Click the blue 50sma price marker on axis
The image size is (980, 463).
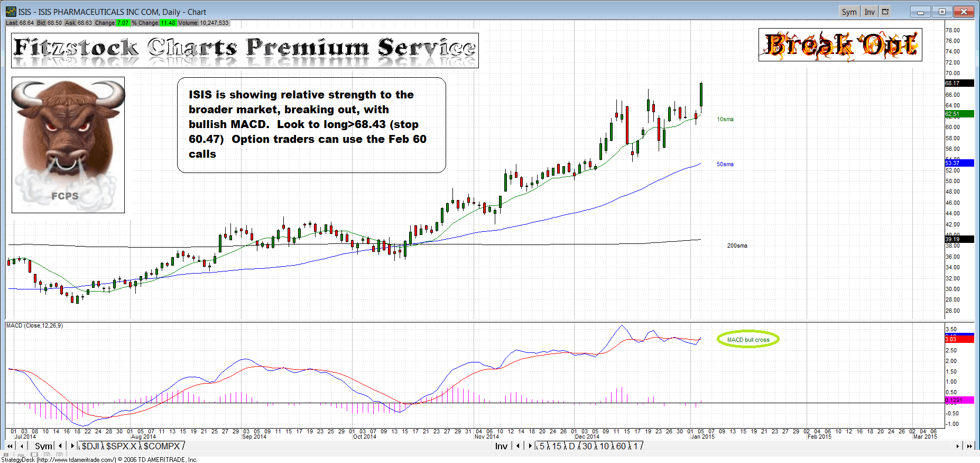click(x=959, y=163)
